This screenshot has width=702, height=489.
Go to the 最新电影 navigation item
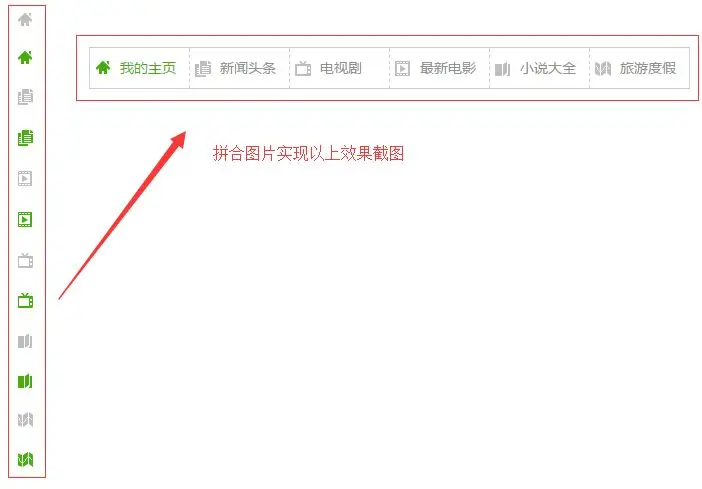click(440, 68)
